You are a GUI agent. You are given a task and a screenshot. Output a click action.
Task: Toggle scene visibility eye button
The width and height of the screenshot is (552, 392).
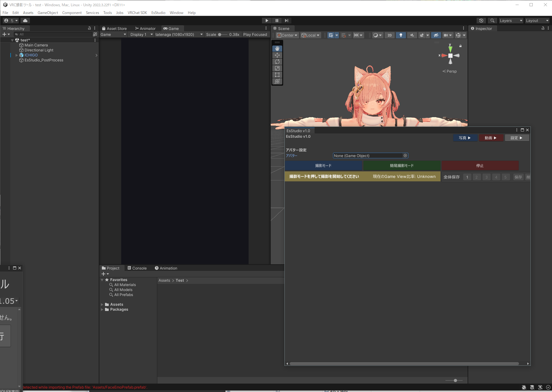point(436,35)
